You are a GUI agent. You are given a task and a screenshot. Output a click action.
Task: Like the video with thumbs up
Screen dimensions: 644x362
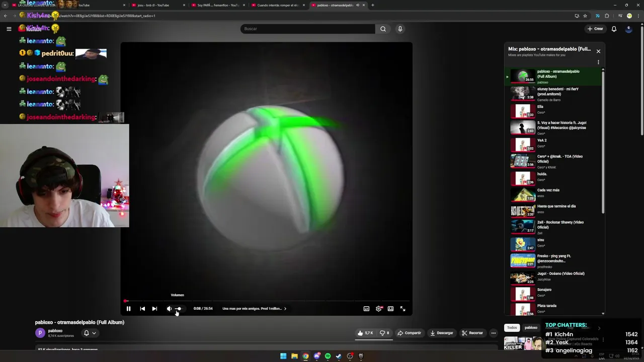(x=365, y=333)
